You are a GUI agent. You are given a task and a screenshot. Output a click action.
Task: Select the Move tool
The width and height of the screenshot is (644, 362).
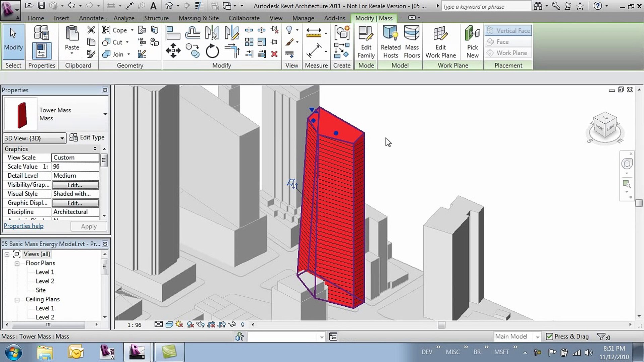pos(173,51)
